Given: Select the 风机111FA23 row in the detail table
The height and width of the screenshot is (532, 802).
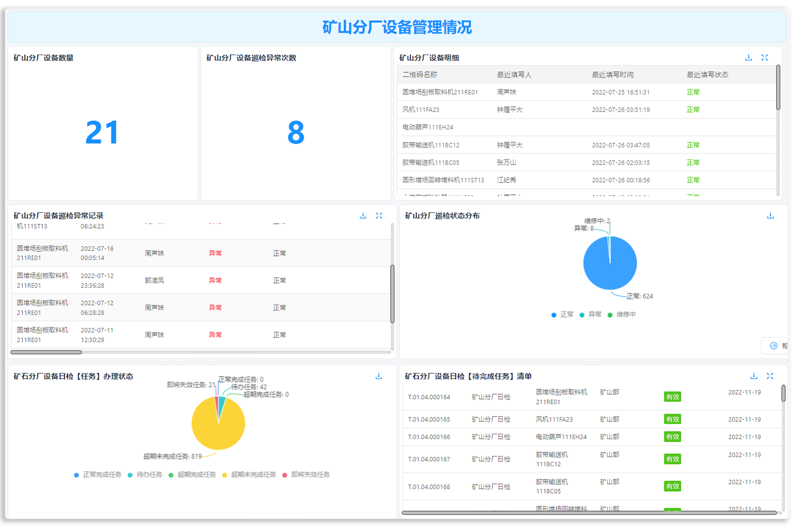Looking at the screenshot, I should [577, 109].
